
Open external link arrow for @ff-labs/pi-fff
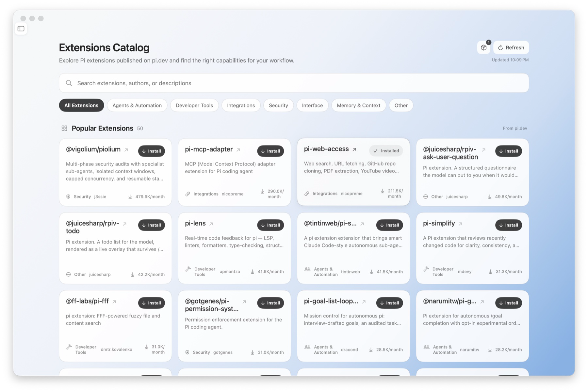pyautogui.click(x=114, y=302)
